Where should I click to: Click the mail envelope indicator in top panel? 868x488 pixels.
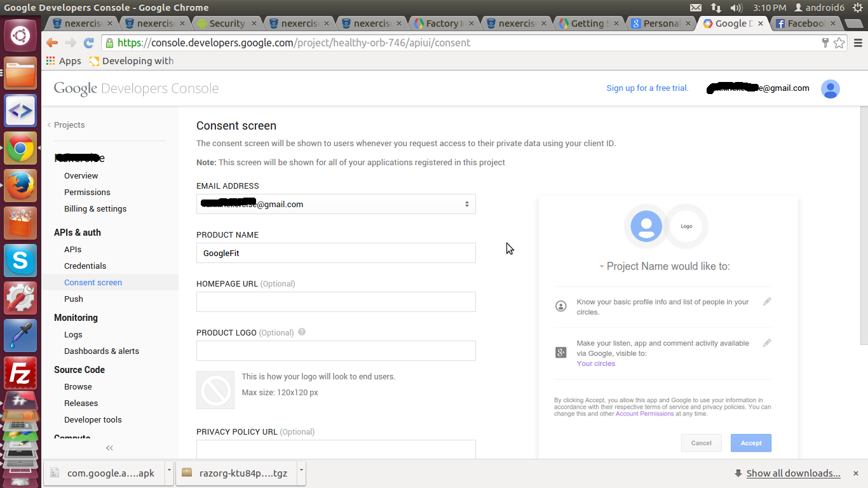pyautogui.click(x=696, y=8)
